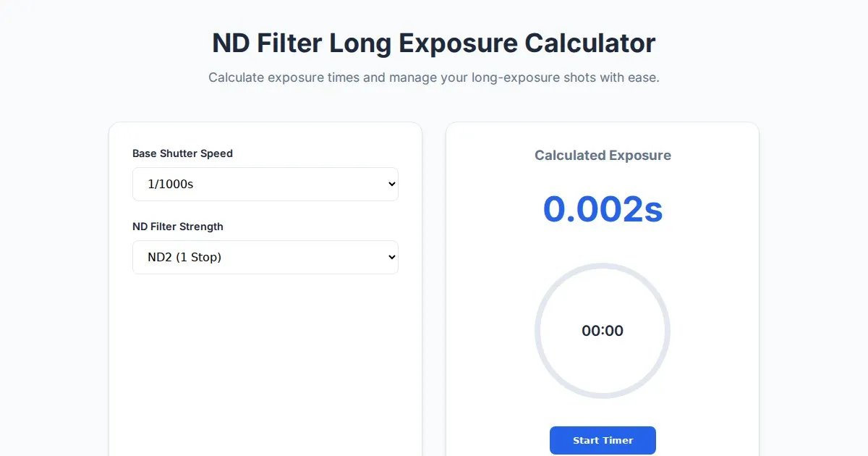This screenshot has width=868, height=456.
Task: Click the Calculated Exposure heading
Action: pos(603,155)
